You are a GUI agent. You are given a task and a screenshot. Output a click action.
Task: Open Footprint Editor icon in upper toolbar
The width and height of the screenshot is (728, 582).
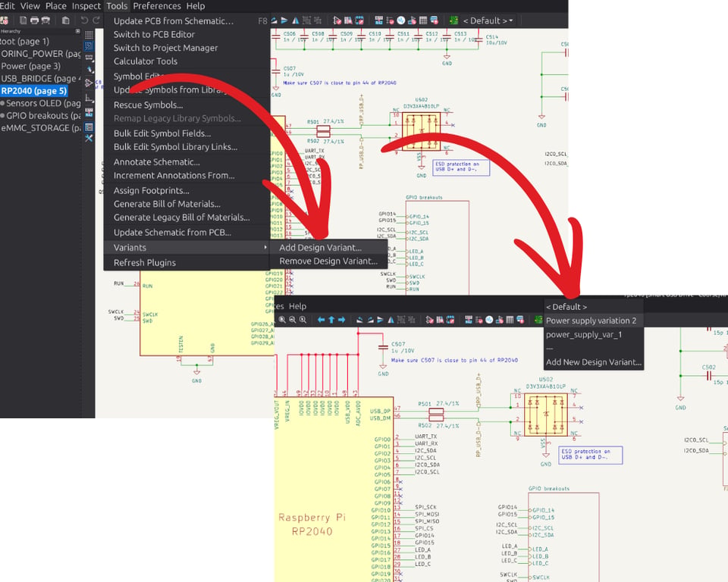coord(359,20)
